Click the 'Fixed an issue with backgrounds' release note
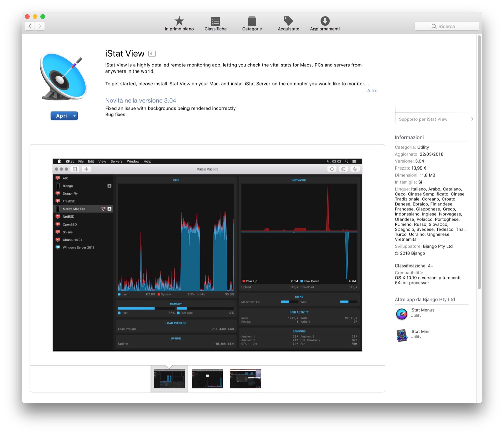Image resolution: width=504 pixels, height=434 pixels. 171,108
